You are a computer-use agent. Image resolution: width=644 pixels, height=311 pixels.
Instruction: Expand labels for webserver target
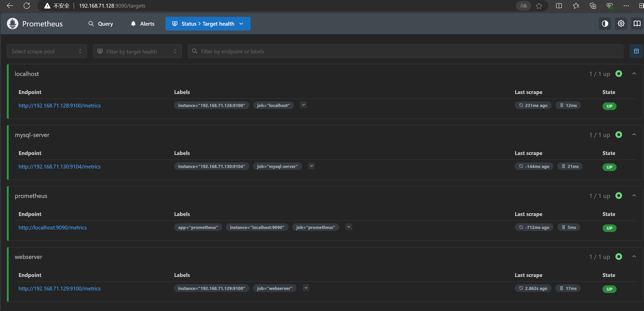click(x=306, y=288)
